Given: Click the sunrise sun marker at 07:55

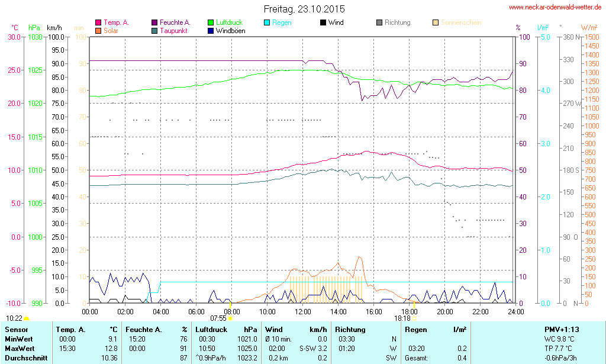Looking at the screenshot, I should coord(230,318).
